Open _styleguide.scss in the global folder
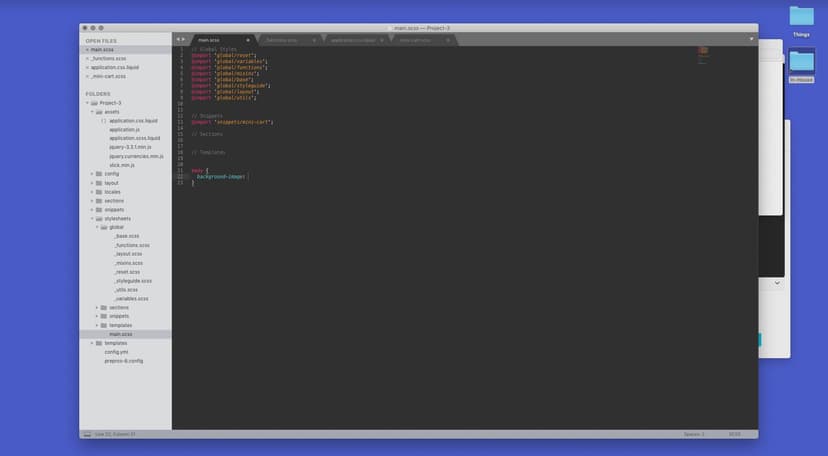This screenshot has width=828, height=456. click(x=133, y=281)
